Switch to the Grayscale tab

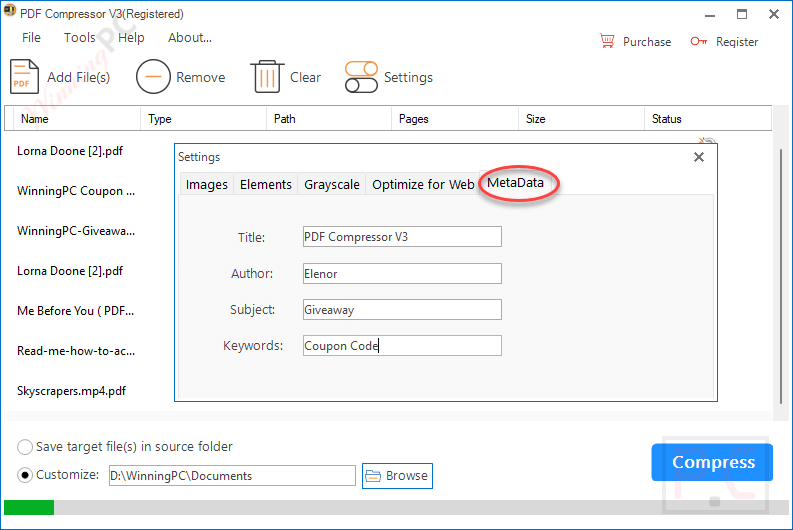pos(332,185)
